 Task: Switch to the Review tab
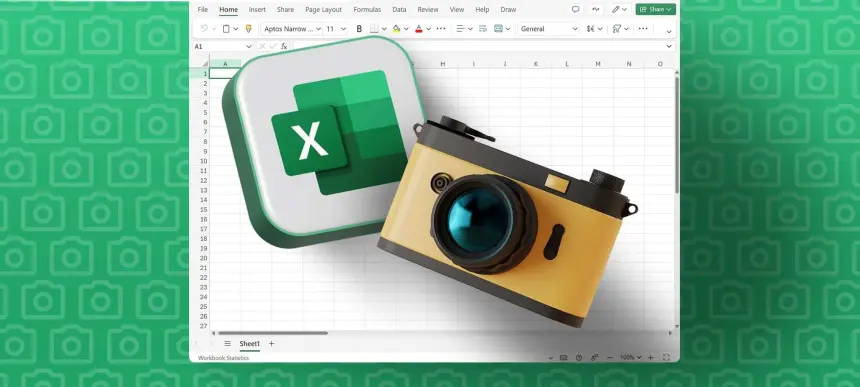tap(428, 9)
